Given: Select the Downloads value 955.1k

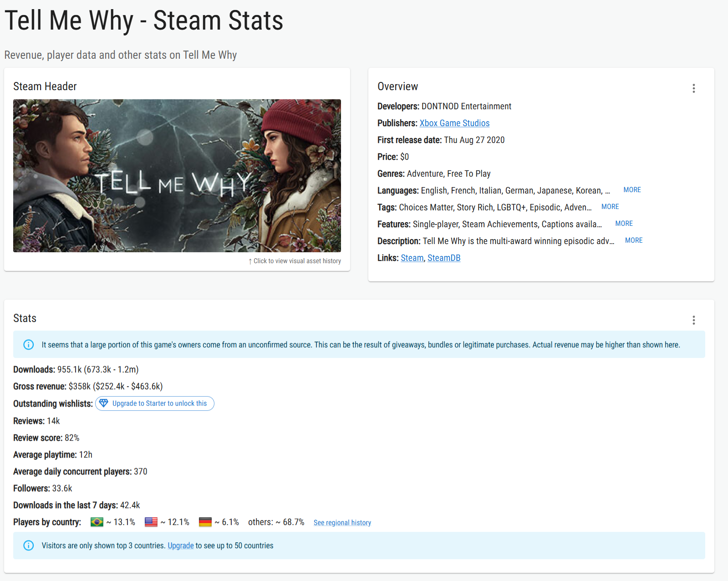Looking at the screenshot, I should pyautogui.click(x=70, y=370).
